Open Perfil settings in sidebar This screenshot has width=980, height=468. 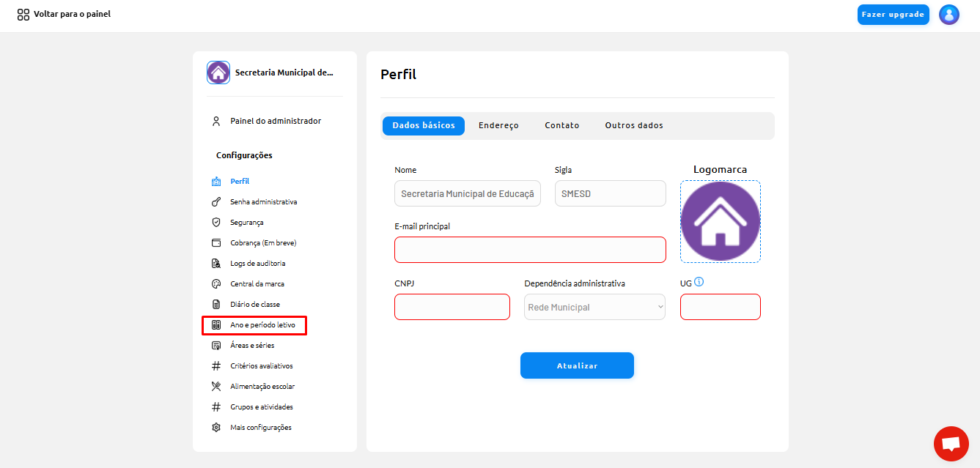pos(240,182)
